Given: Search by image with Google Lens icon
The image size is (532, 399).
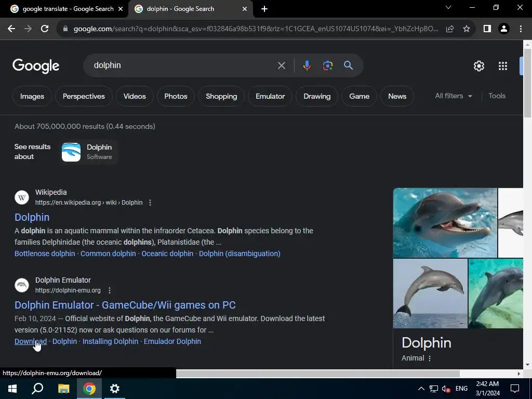Looking at the screenshot, I should [x=328, y=65].
